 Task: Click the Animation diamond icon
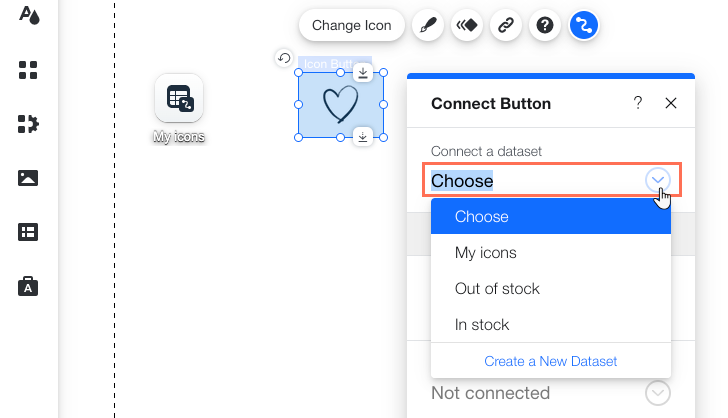(x=467, y=26)
